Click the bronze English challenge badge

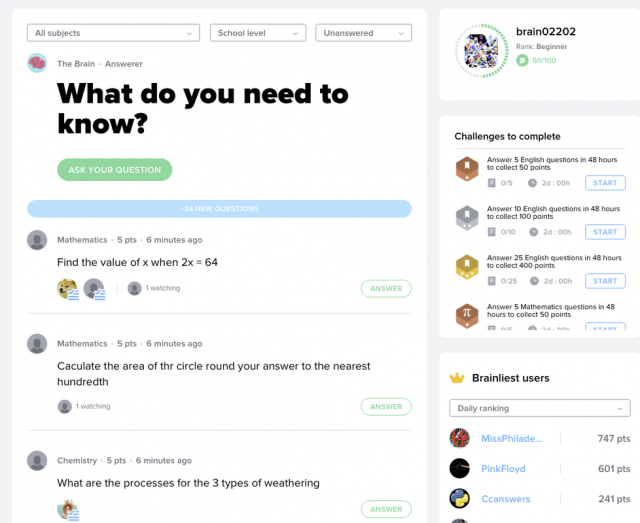pyautogui.click(x=467, y=169)
